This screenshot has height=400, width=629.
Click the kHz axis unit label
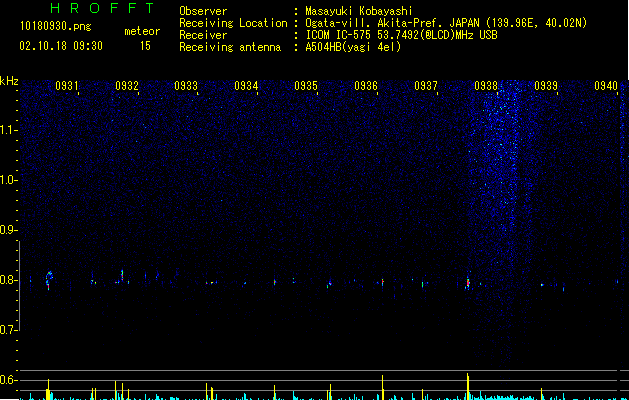click(9, 81)
